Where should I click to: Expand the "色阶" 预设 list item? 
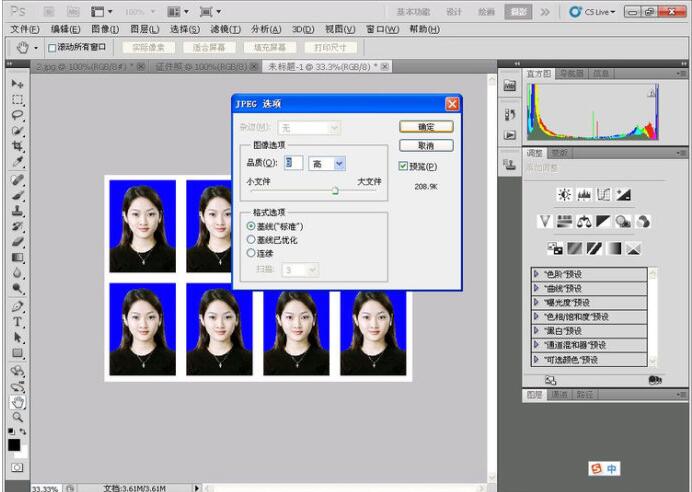(537, 274)
